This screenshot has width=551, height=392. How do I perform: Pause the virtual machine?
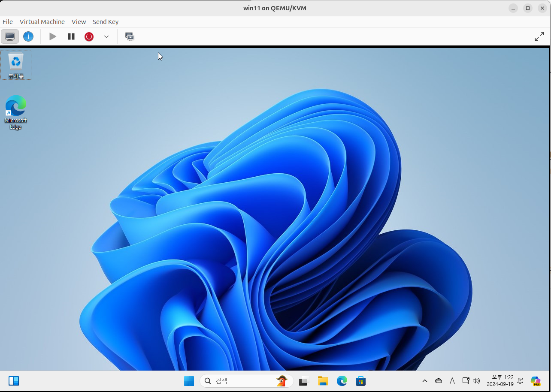tap(71, 36)
